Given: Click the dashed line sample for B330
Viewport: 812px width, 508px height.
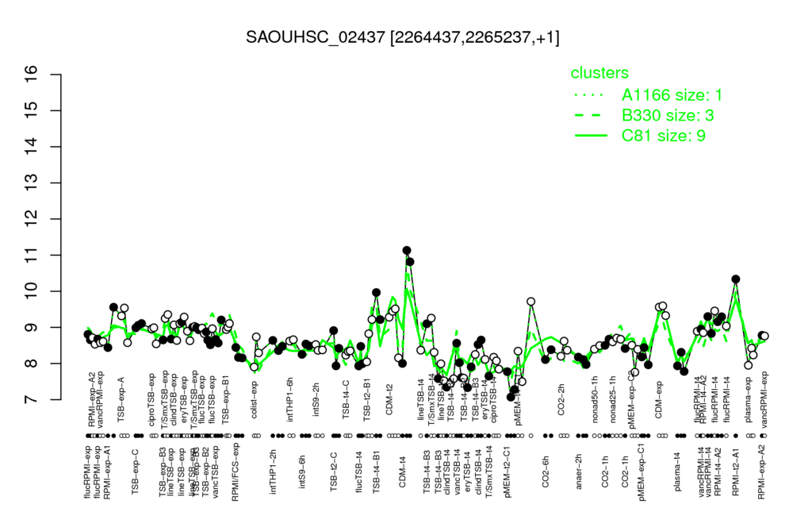Looking at the screenshot, I should pyautogui.click(x=590, y=116).
